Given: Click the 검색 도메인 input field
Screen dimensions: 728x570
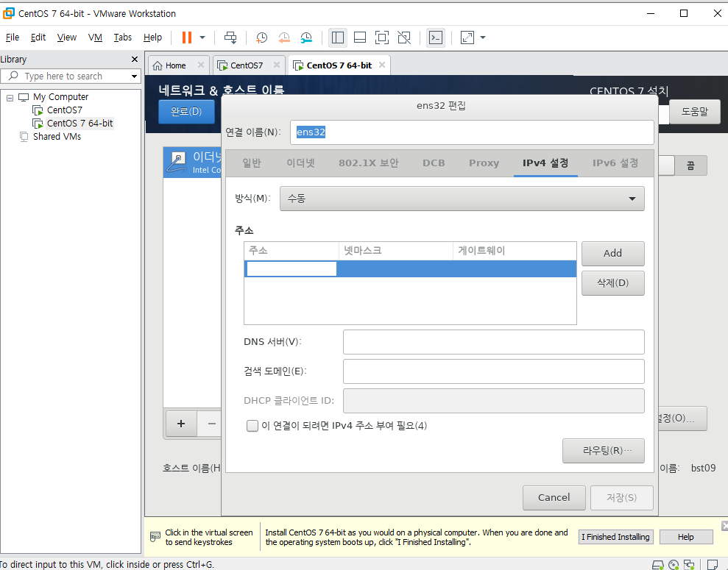Looking at the screenshot, I should [493, 371].
